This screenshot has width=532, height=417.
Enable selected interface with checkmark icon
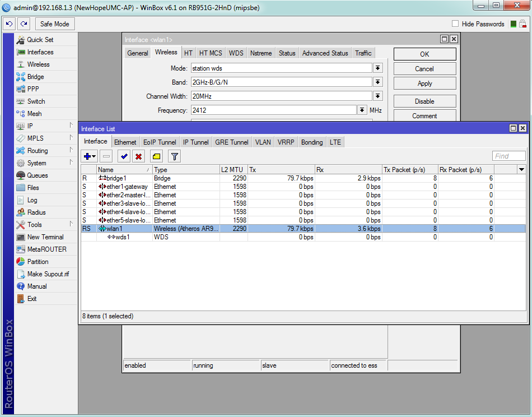[x=124, y=156]
